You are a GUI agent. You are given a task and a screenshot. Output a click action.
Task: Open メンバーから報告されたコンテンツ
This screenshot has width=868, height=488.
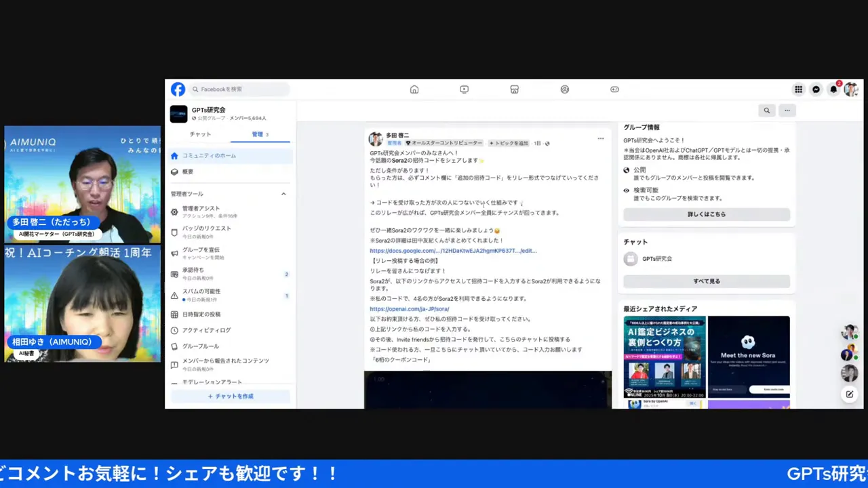tap(231, 365)
